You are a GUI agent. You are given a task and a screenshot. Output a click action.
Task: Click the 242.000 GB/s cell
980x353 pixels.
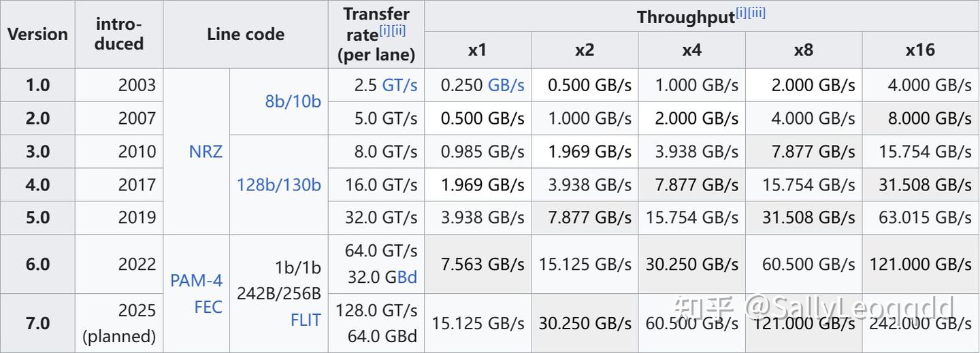(x=920, y=323)
